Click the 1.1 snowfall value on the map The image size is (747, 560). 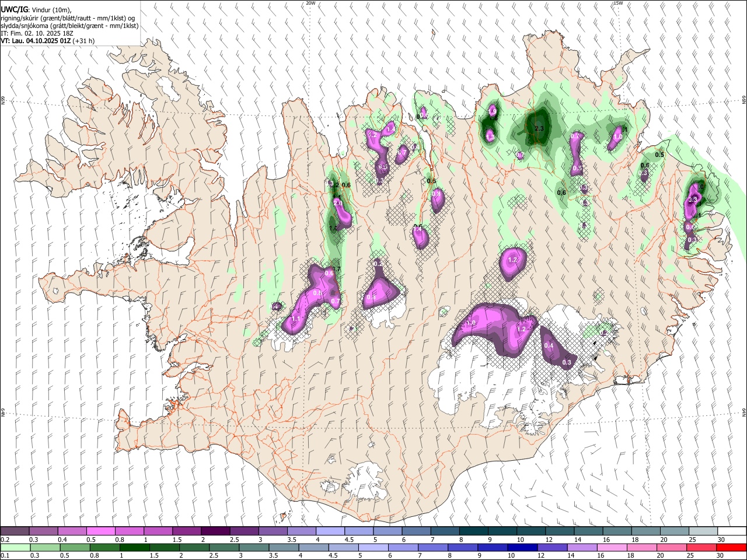point(295,319)
